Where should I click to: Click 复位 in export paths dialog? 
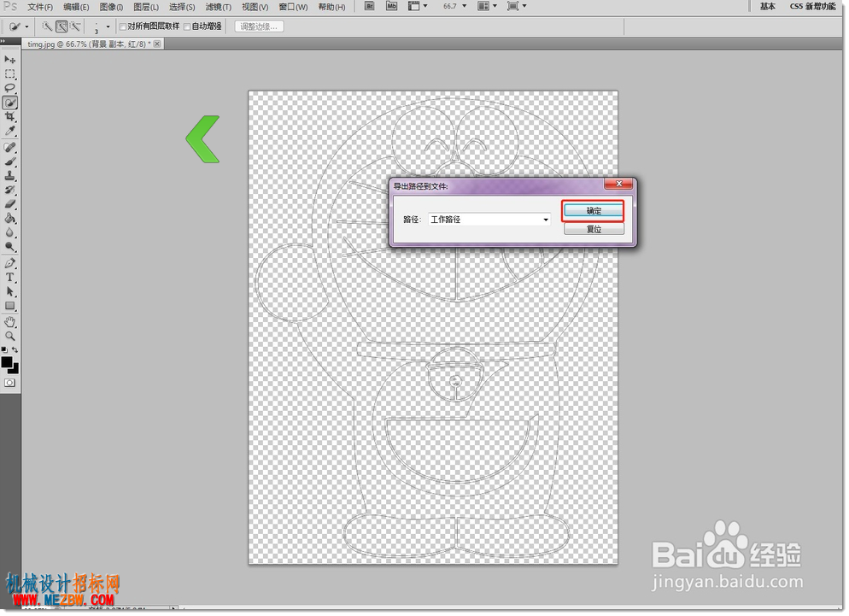click(x=594, y=229)
